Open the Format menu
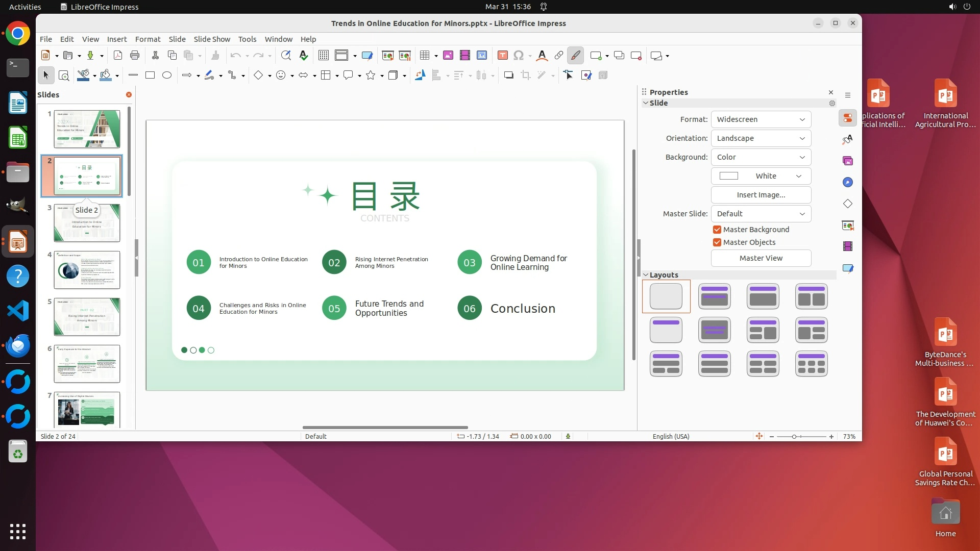The height and width of the screenshot is (551, 980). [x=148, y=39]
